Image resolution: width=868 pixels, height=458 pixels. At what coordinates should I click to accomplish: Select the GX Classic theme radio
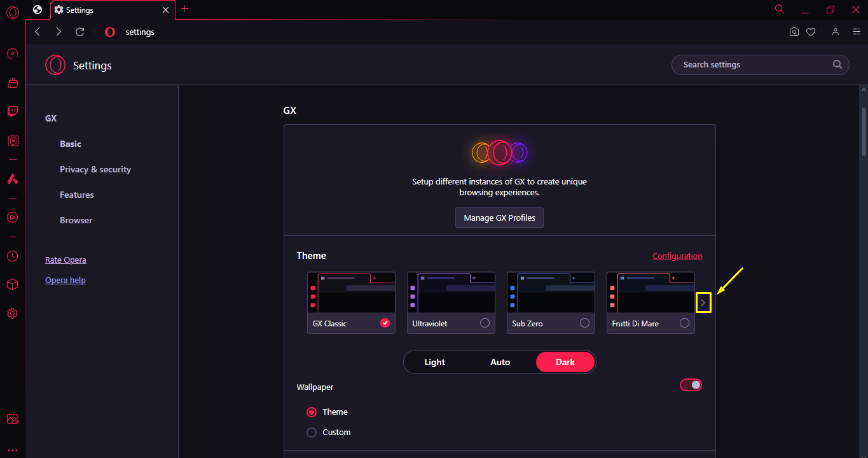(x=385, y=323)
